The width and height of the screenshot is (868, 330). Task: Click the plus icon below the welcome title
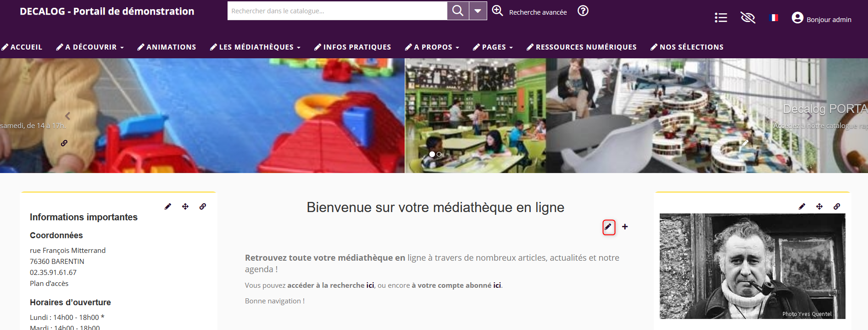(x=625, y=227)
